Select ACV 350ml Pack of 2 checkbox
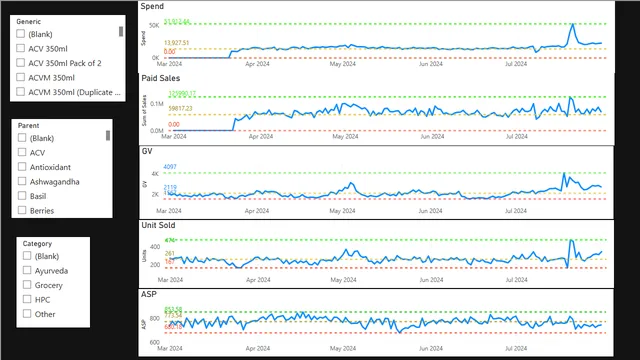This screenshot has height=360, width=640. (20, 63)
